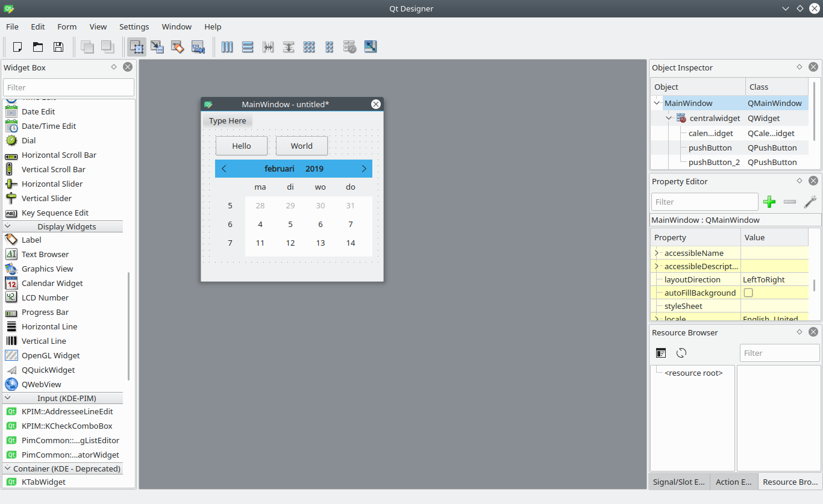Apply Lay Out in a Grid
The height and width of the screenshot is (504, 823).
pyautogui.click(x=309, y=46)
